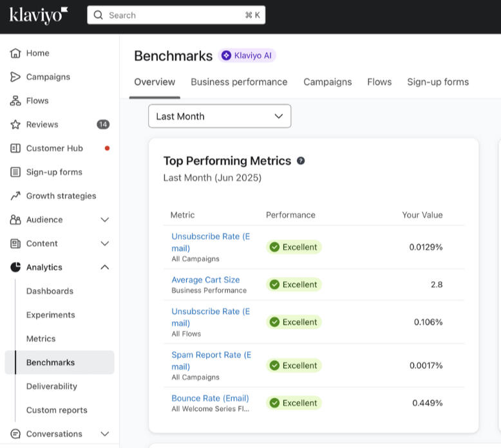Expand the Conversations menu section
This screenshot has width=501, height=448.
[104, 434]
